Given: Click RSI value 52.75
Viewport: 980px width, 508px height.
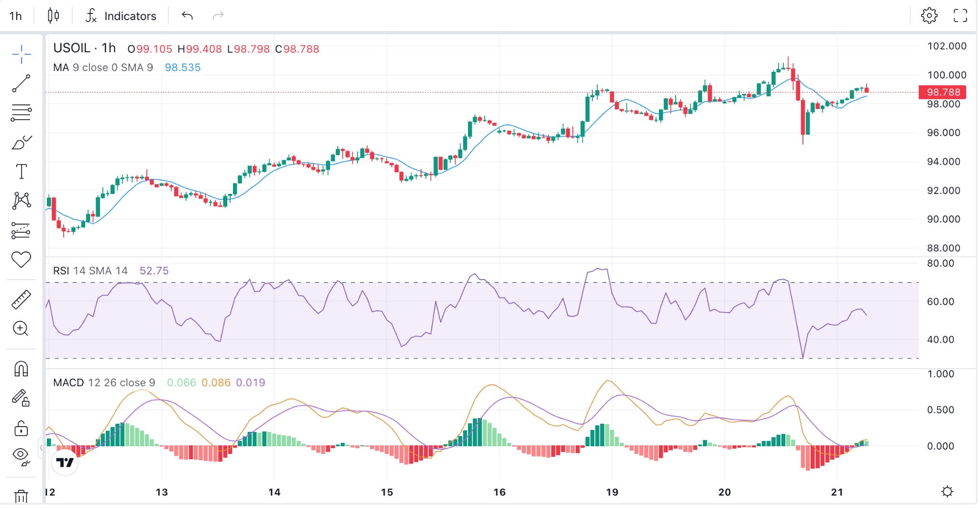Looking at the screenshot, I should coord(154,271).
